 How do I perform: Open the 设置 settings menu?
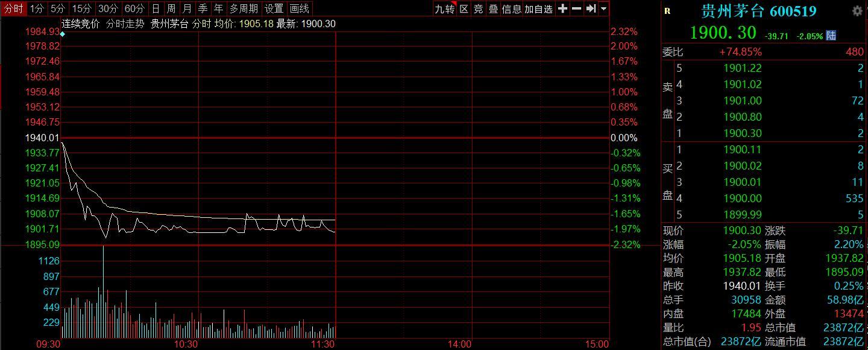click(x=274, y=8)
